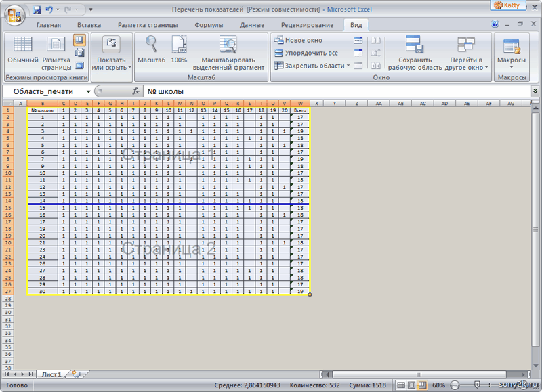Switch to Разметка страницы view
The height and width of the screenshot is (392, 542).
point(56,53)
